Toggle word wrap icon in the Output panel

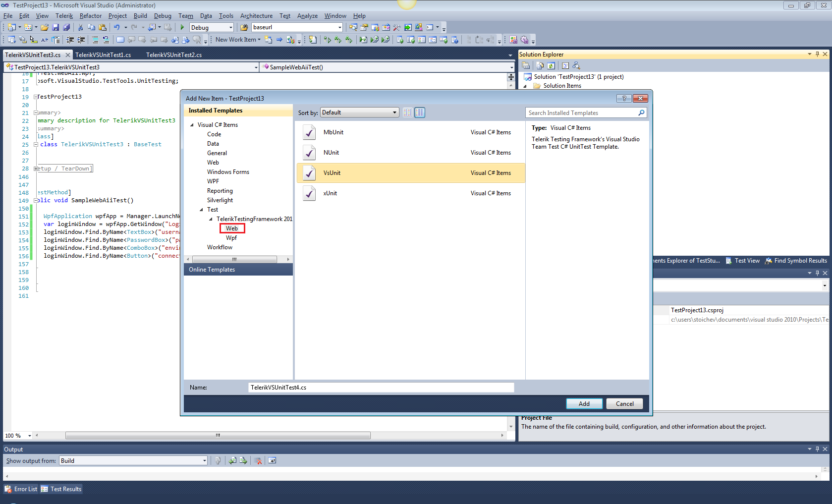[272, 460]
